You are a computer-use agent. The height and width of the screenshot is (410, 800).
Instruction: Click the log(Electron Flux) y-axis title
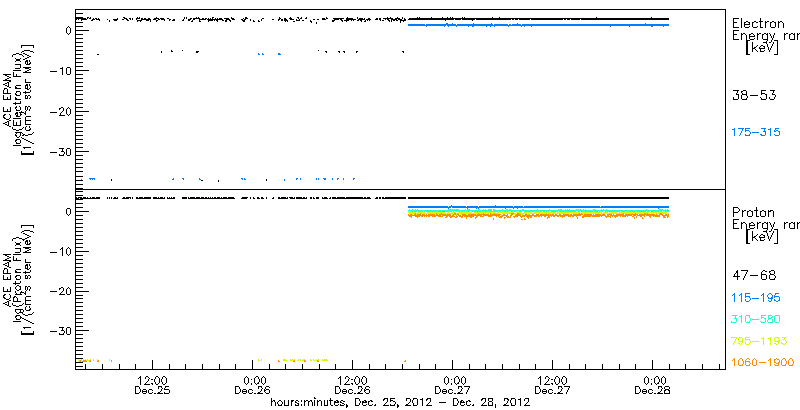point(19,99)
